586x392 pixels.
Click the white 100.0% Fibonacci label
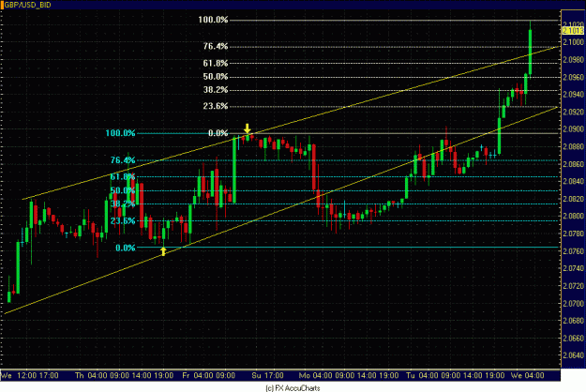click(213, 20)
